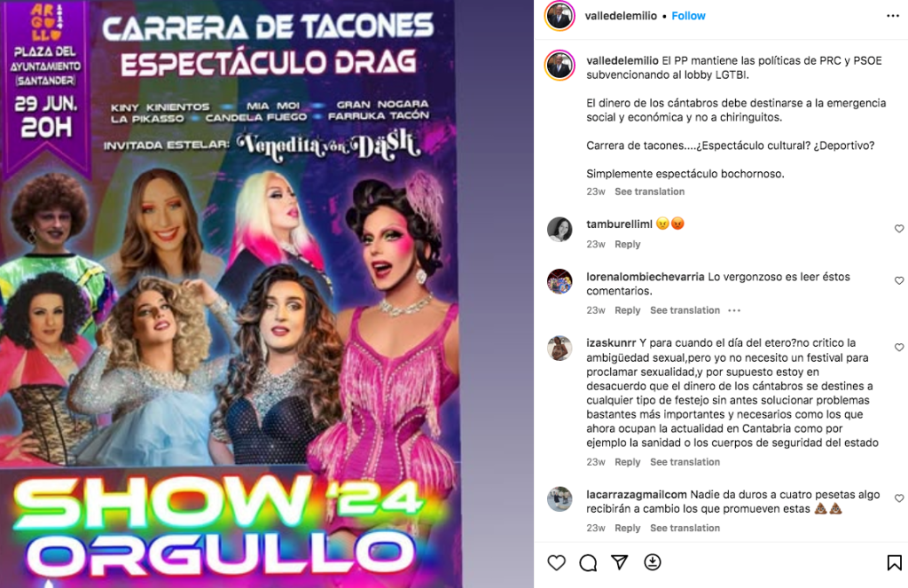Viewport: 908px width, 588px height.
Task: Like the lorenalombiechevarria comment
Action: [x=899, y=280]
